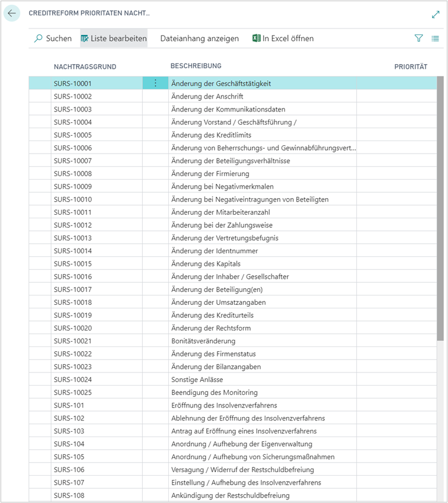Select the SURS-101 entry
The image size is (448, 503).
pyautogui.click(x=69, y=405)
